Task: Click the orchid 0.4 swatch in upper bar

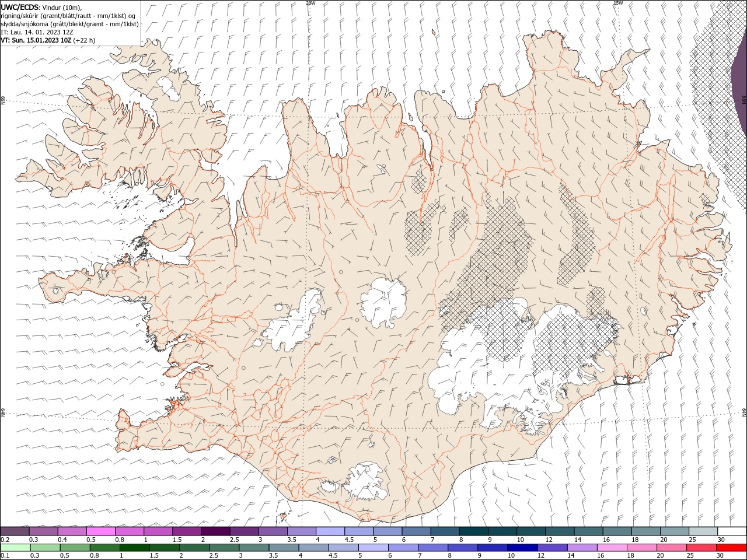Action: click(72, 531)
